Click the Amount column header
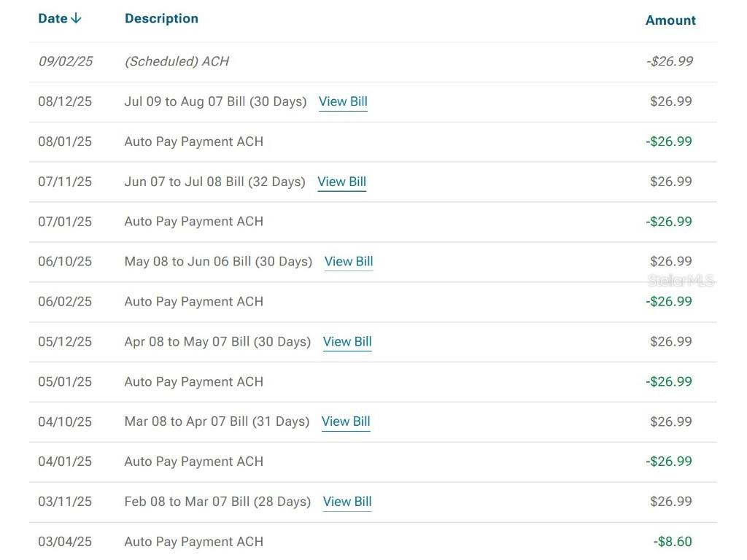 670,20
